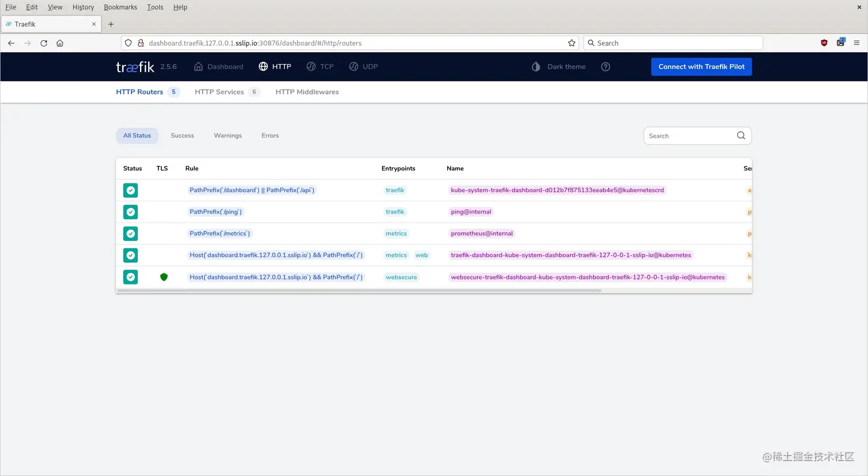Open the History menu
This screenshot has width=868, height=476.
[83, 7]
